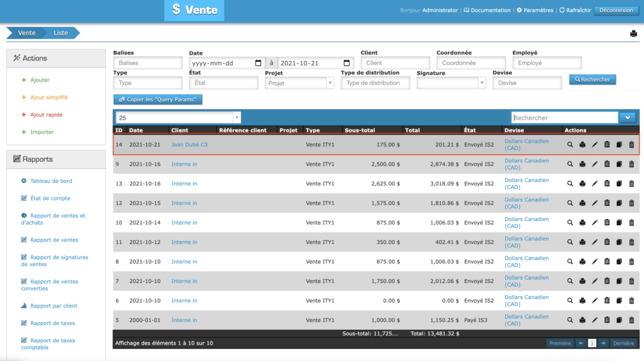Screen dimensions: 644x361
Task: Click the Déconnexion button
Action: [616, 10]
